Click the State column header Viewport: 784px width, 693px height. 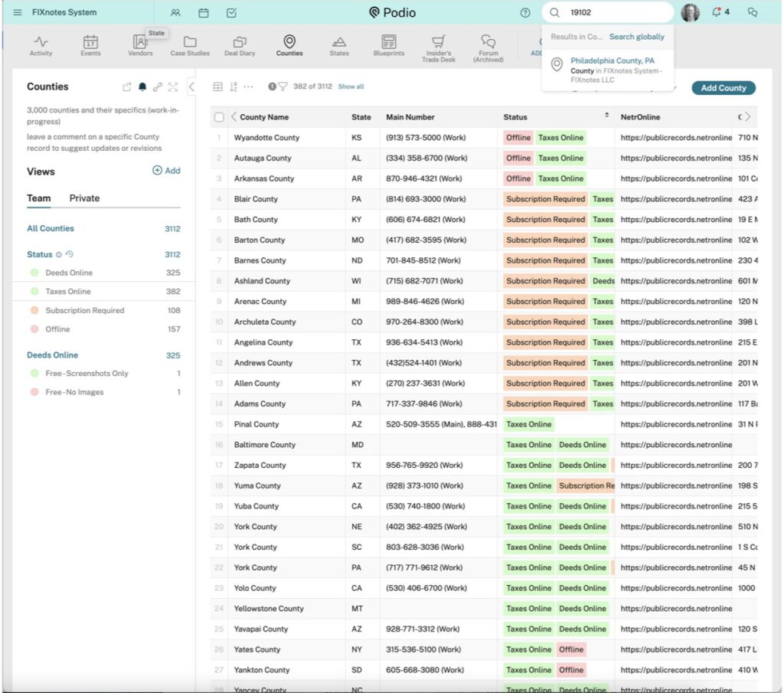361,117
